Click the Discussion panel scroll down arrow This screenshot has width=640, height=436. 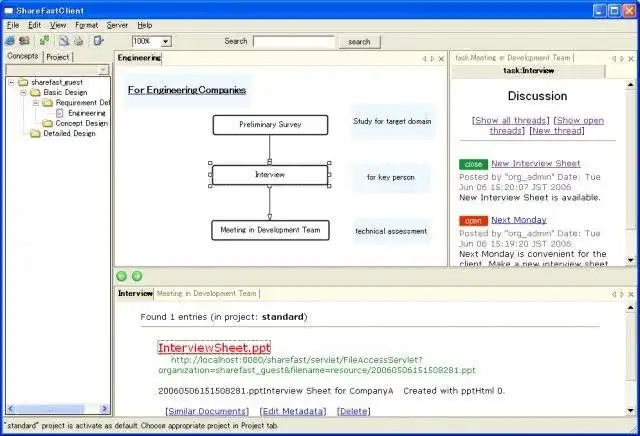[x=631, y=260]
